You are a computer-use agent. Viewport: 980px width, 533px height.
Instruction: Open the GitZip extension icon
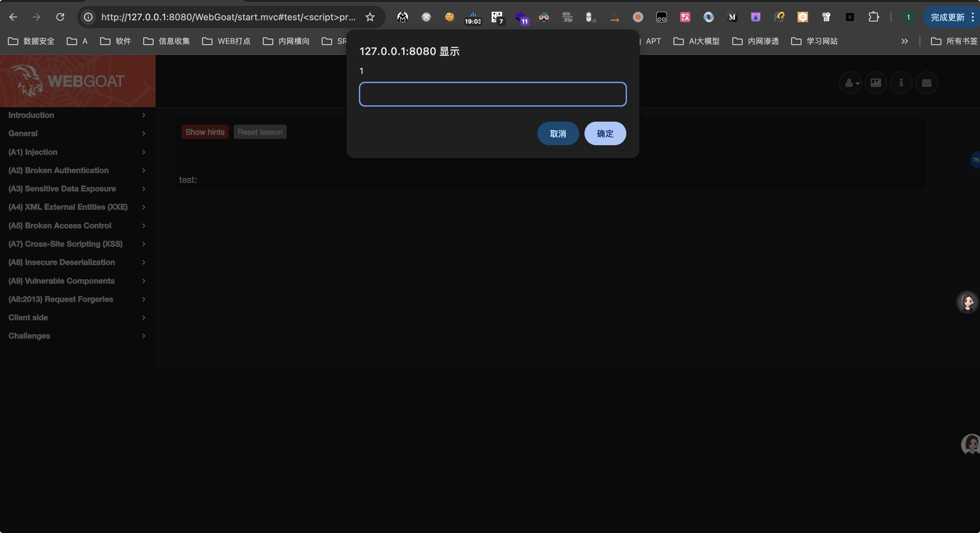coord(567,17)
